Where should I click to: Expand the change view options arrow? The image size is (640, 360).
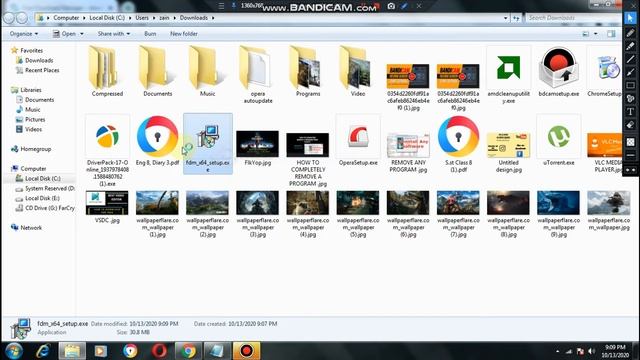pos(596,34)
